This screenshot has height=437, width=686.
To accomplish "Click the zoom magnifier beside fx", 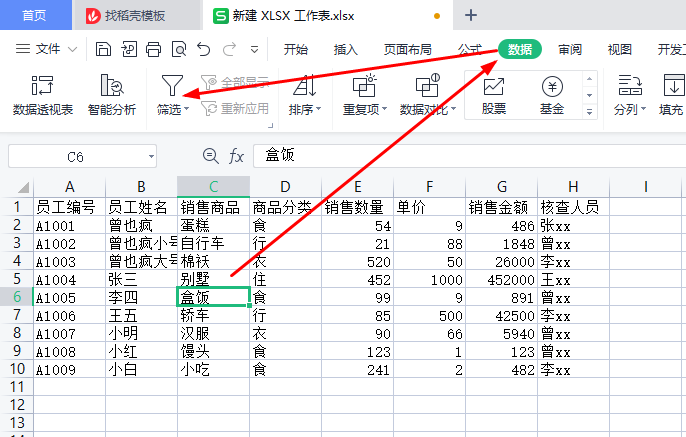I will pos(210,156).
